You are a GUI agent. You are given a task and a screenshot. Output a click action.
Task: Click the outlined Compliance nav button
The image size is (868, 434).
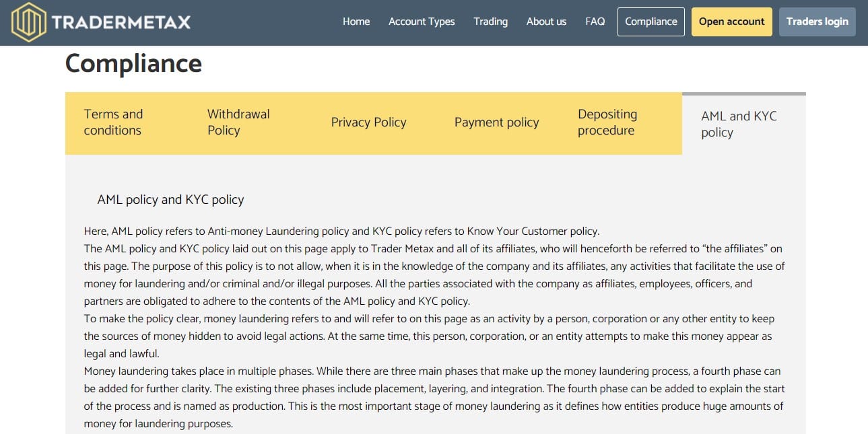click(x=651, y=22)
